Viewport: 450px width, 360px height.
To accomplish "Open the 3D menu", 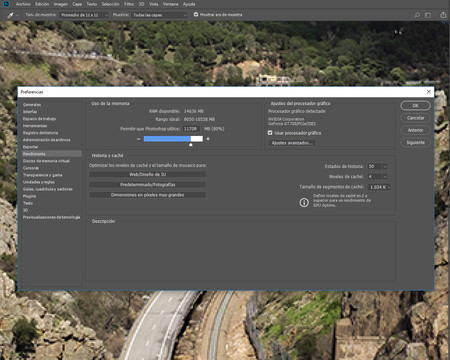I will tap(141, 4).
